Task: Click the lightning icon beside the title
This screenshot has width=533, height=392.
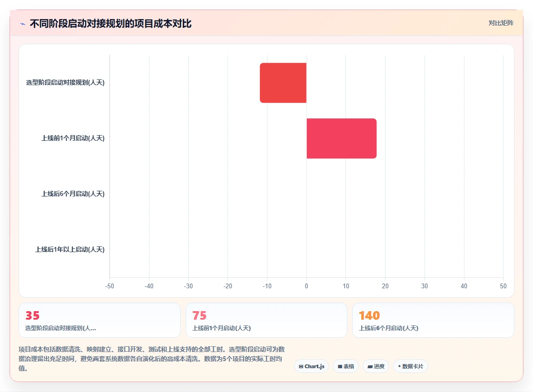Action: point(23,24)
